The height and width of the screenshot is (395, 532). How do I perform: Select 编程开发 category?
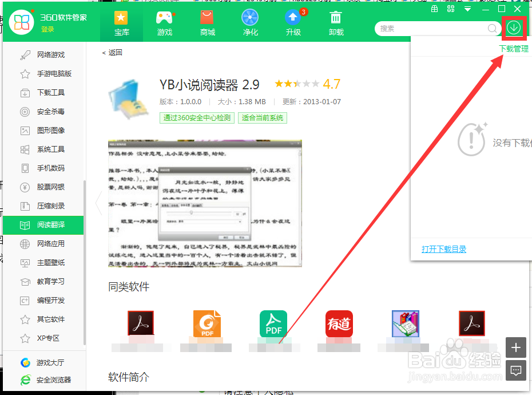[43, 301]
